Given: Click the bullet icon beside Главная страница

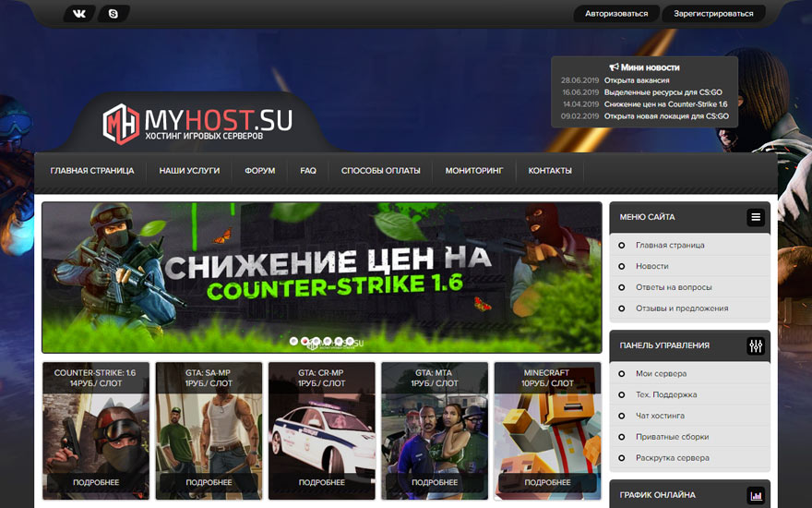Looking at the screenshot, I should (x=621, y=245).
